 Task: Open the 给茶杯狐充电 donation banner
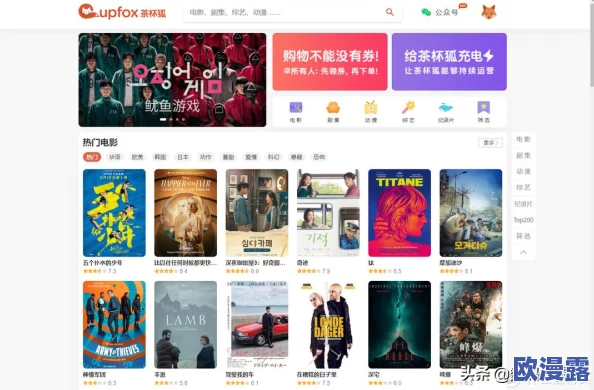(x=449, y=61)
